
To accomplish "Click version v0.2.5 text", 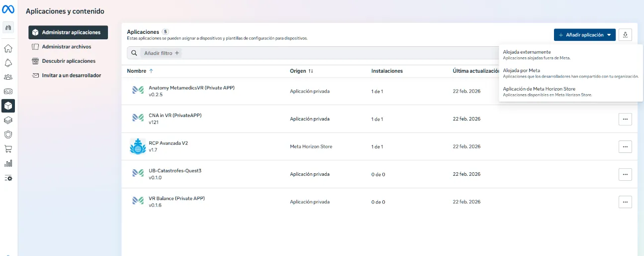I will coord(156,95).
